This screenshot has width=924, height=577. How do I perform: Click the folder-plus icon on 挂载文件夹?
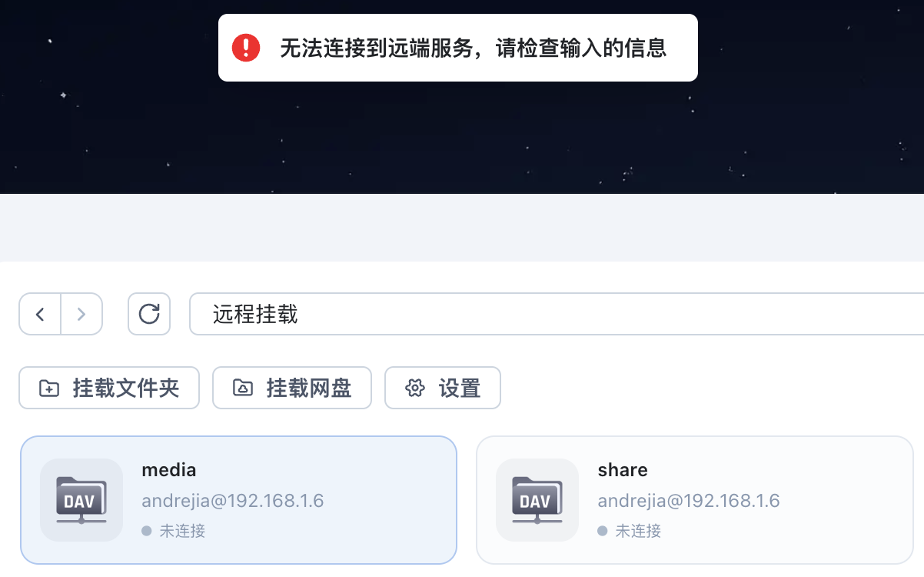[x=49, y=388]
